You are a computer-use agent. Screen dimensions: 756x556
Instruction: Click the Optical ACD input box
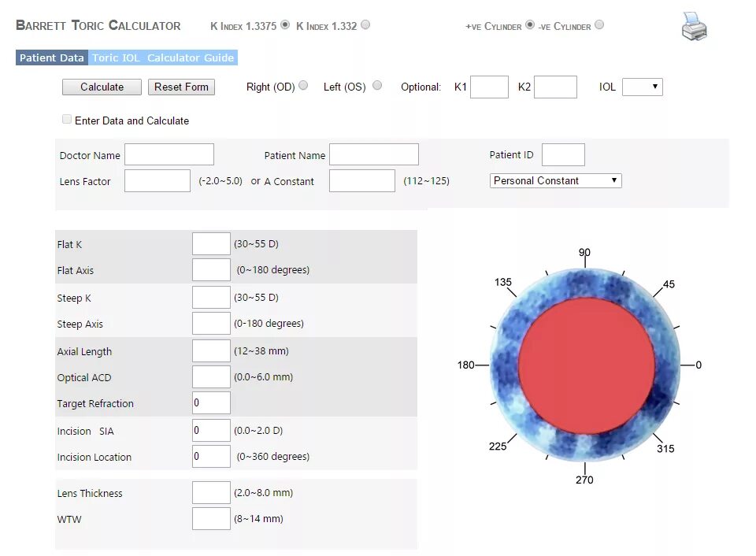coord(211,376)
